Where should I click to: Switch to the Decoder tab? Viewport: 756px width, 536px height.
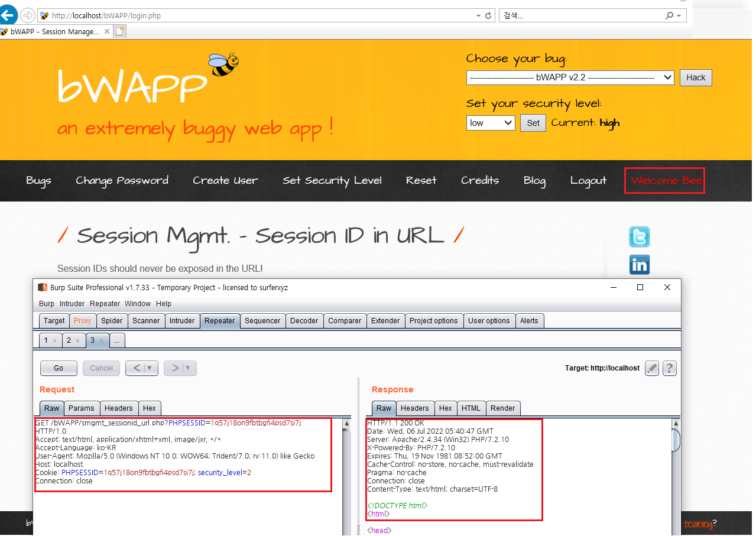click(x=304, y=321)
